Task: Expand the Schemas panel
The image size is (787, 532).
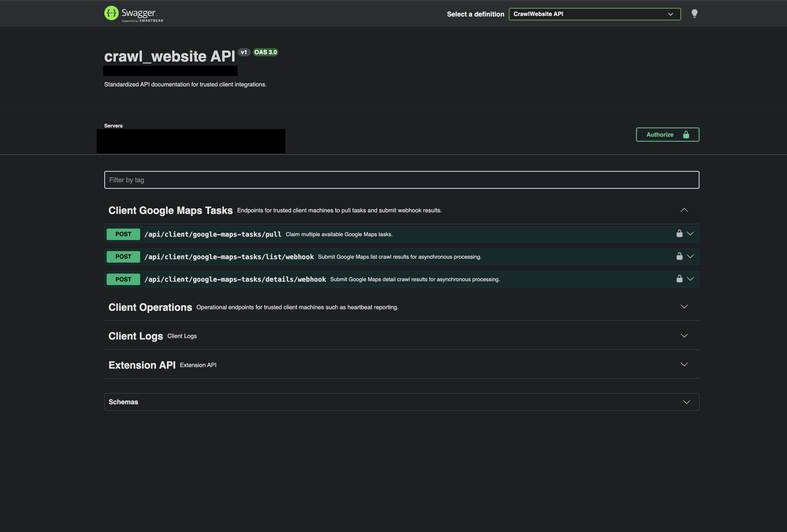Action: (x=686, y=402)
